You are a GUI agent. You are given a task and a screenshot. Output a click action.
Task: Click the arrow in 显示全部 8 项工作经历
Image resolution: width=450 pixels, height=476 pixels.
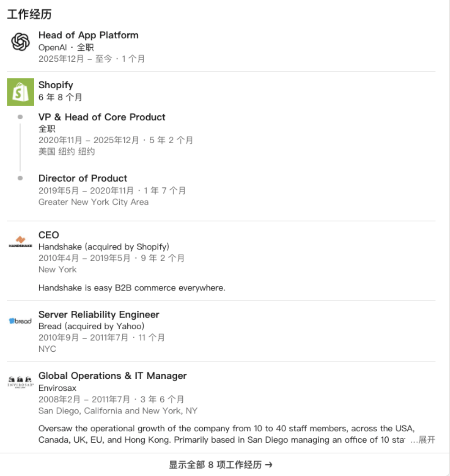point(269,465)
